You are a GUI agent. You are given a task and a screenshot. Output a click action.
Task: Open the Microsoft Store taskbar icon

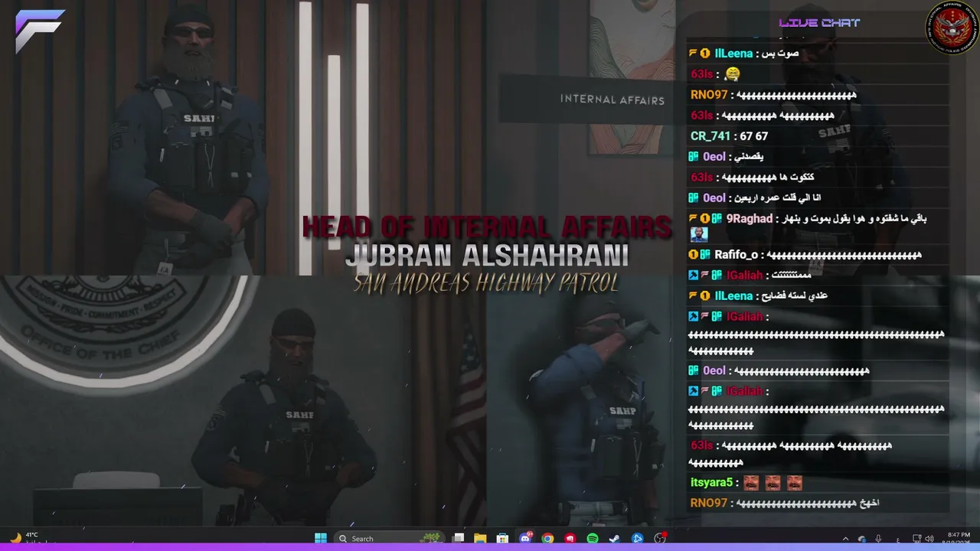pos(502,539)
